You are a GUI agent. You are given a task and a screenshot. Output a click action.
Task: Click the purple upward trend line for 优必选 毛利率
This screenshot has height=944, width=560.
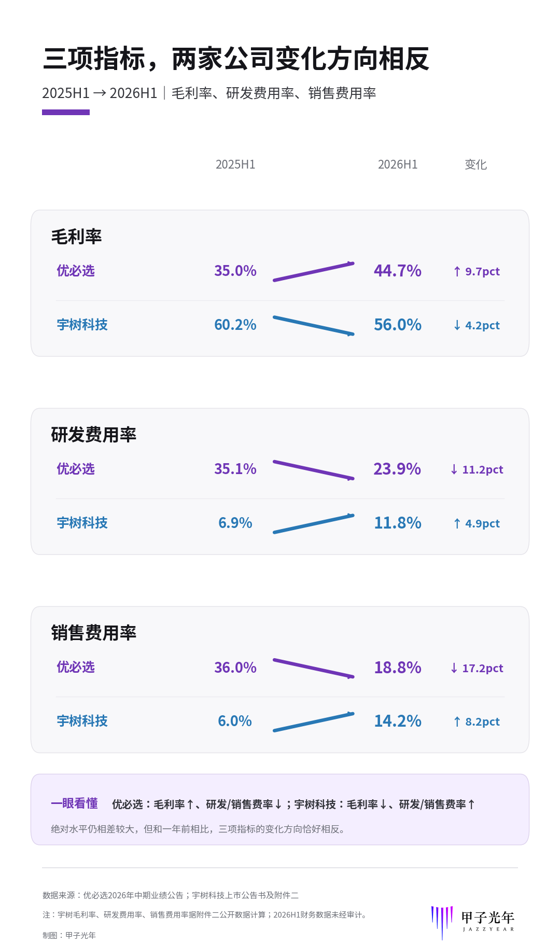point(314,272)
